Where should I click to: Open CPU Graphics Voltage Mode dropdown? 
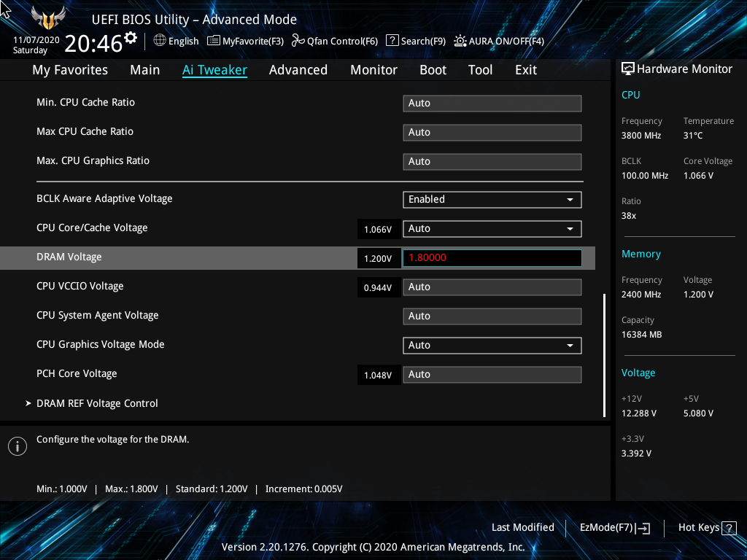point(492,345)
